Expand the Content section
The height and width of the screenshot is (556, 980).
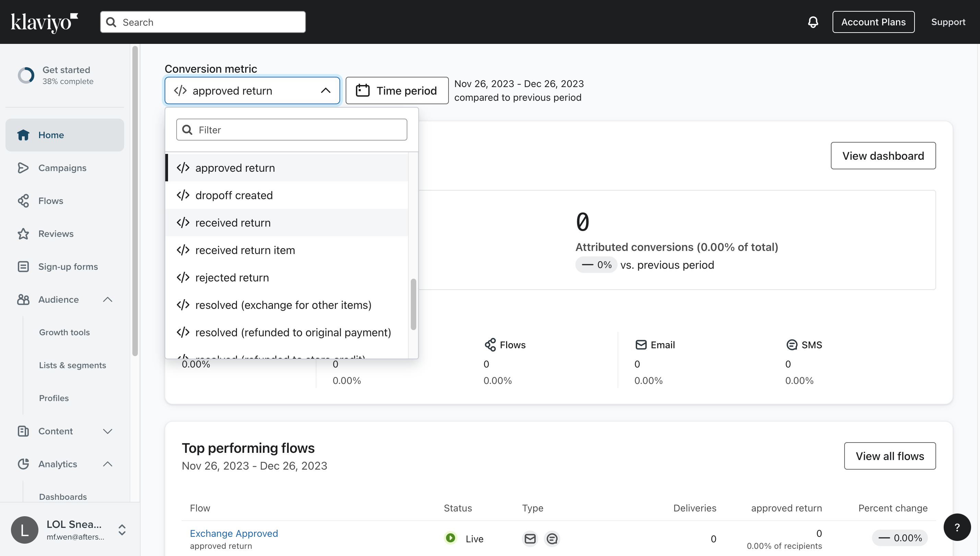[x=108, y=431]
